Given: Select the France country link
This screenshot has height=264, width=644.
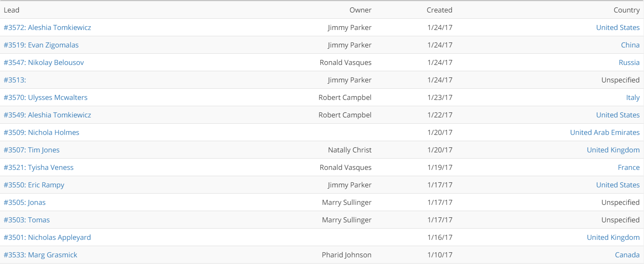Looking at the screenshot, I should click(629, 167).
